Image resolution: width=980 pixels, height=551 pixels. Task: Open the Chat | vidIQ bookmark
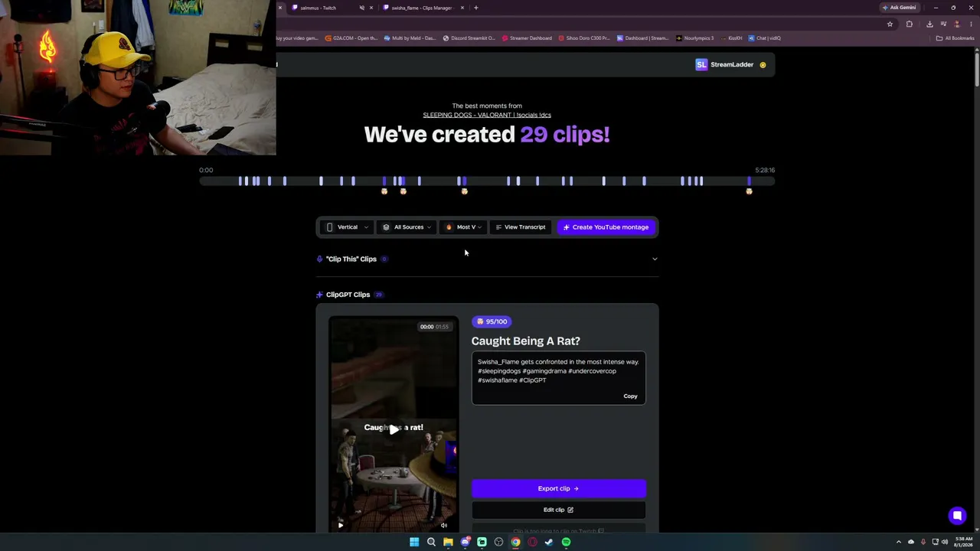click(765, 38)
